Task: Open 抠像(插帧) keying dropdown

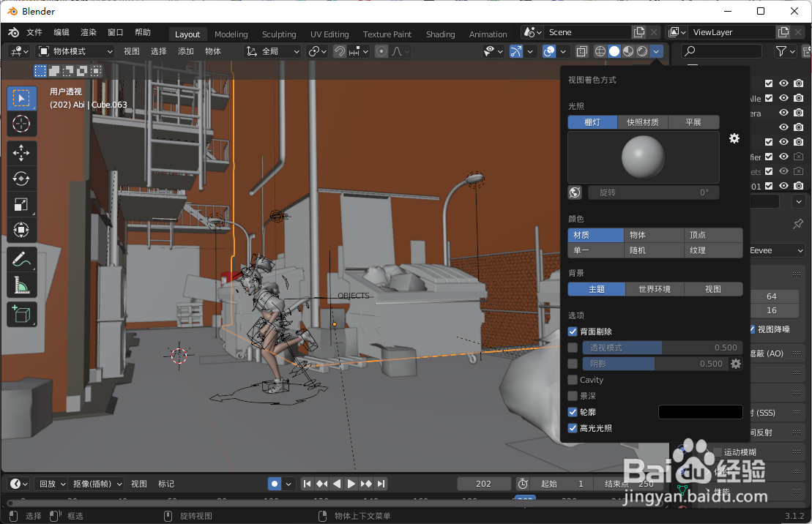Action: (x=97, y=484)
